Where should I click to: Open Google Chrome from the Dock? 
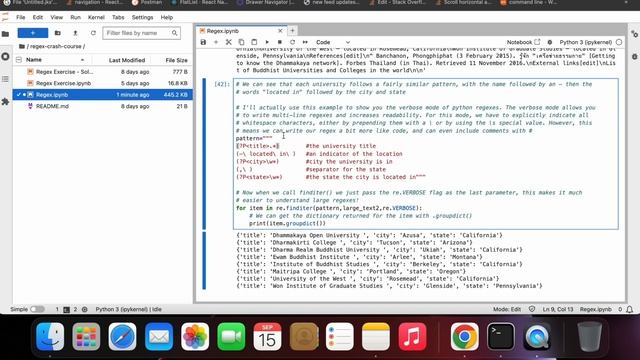(x=464, y=336)
